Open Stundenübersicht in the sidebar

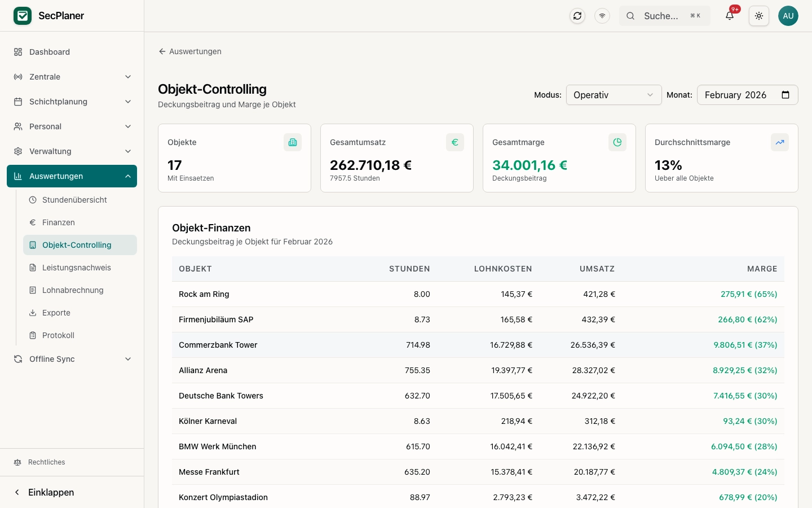click(x=74, y=200)
